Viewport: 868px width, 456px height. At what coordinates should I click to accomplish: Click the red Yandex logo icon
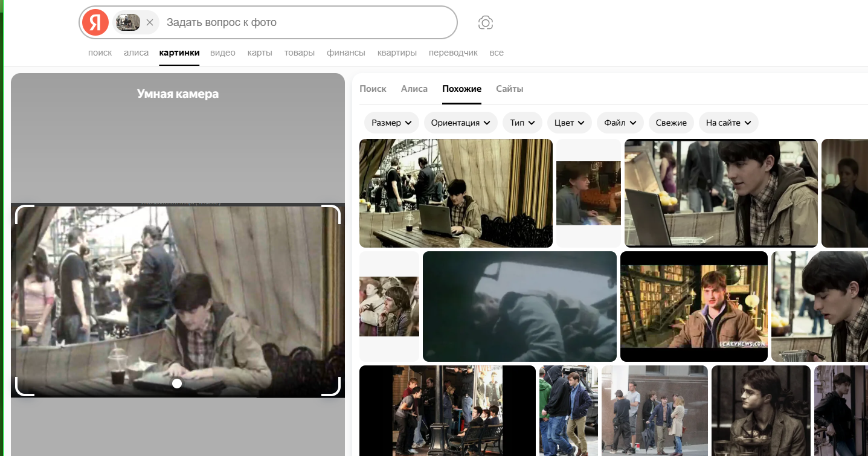click(x=95, y=22)
